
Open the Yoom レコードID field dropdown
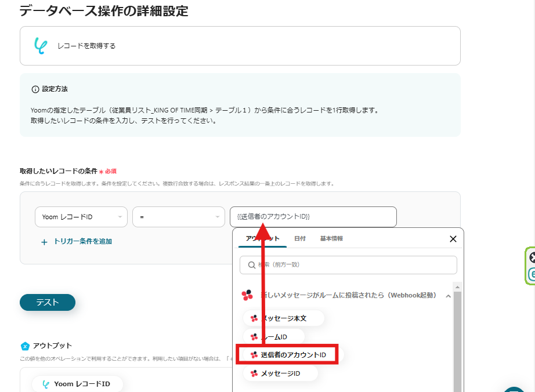click(81, 217)
